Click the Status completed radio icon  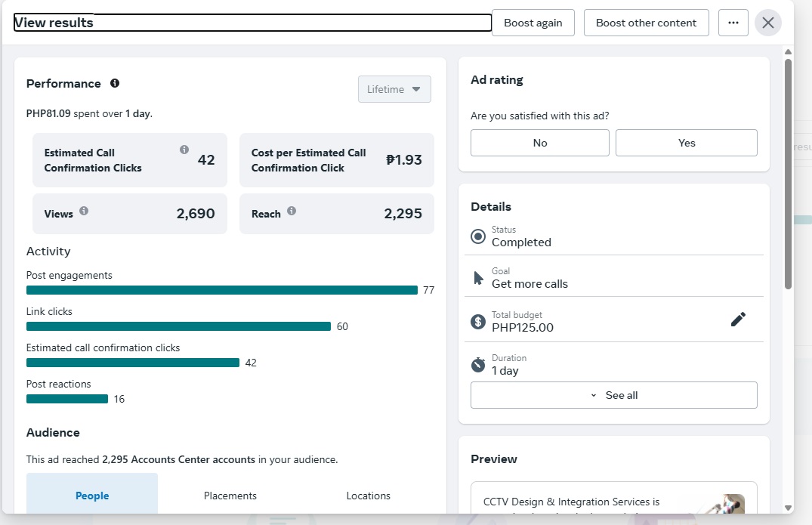point(478,236)
